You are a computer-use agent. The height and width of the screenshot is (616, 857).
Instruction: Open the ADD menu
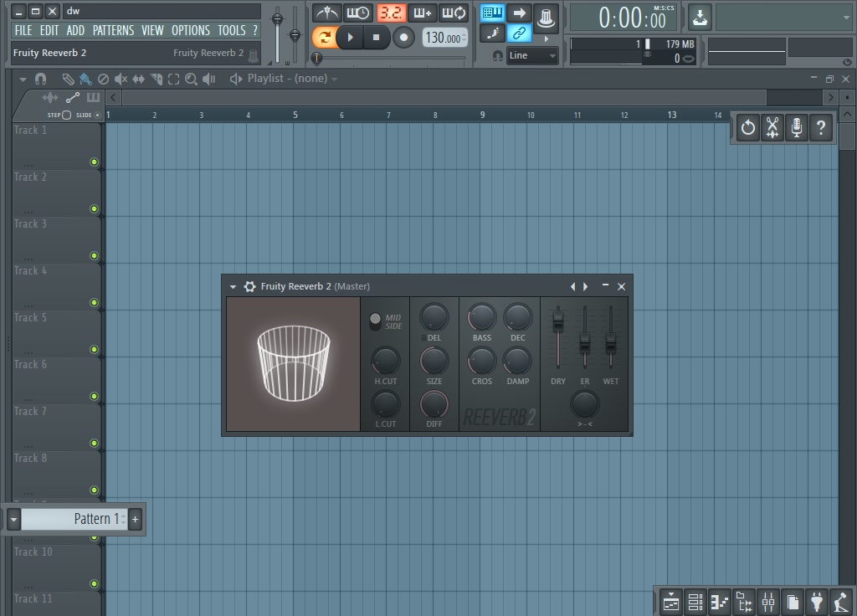(x=75, y=31)
